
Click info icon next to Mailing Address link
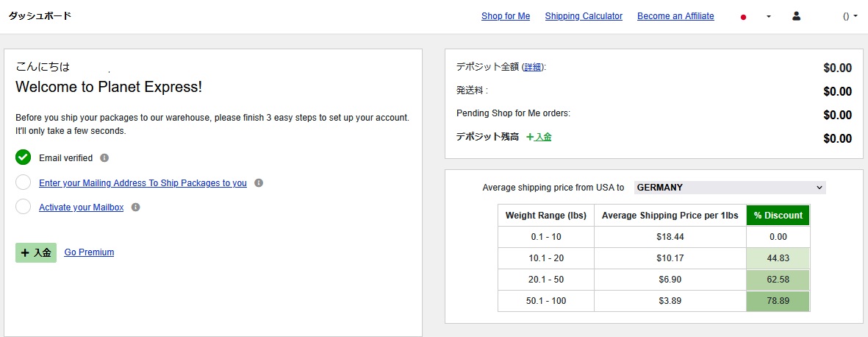click(x=259, y=183)
